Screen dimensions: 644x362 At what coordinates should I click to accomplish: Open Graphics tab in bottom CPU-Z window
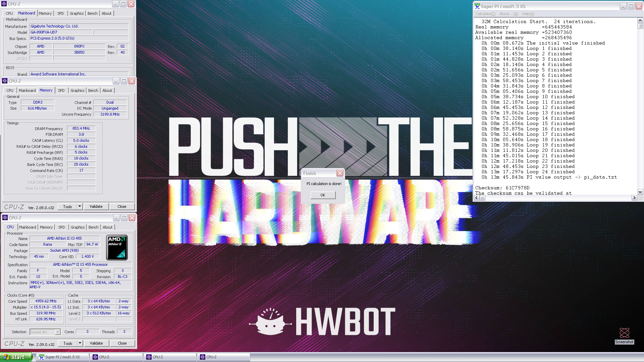click(x=78, y=227)
